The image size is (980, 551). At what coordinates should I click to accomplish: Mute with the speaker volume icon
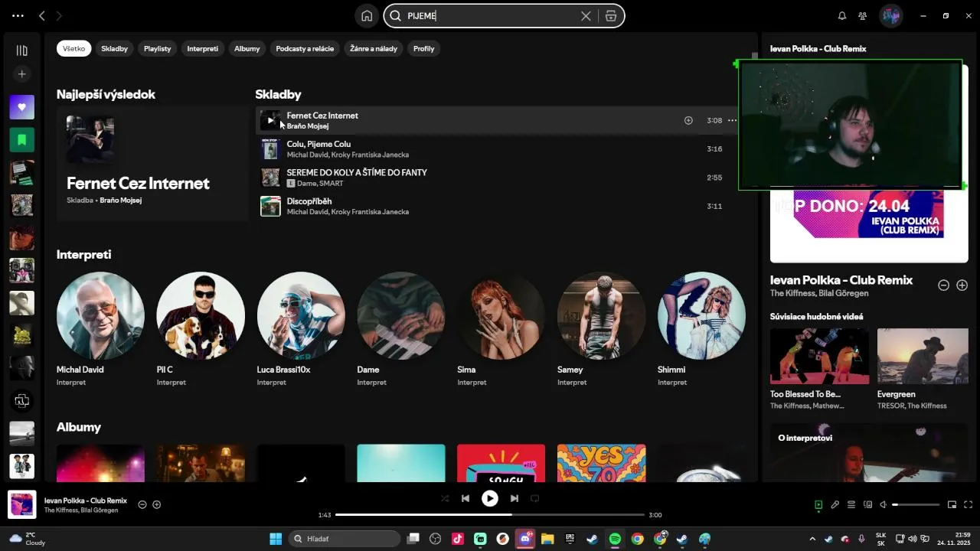pos(884,504)
